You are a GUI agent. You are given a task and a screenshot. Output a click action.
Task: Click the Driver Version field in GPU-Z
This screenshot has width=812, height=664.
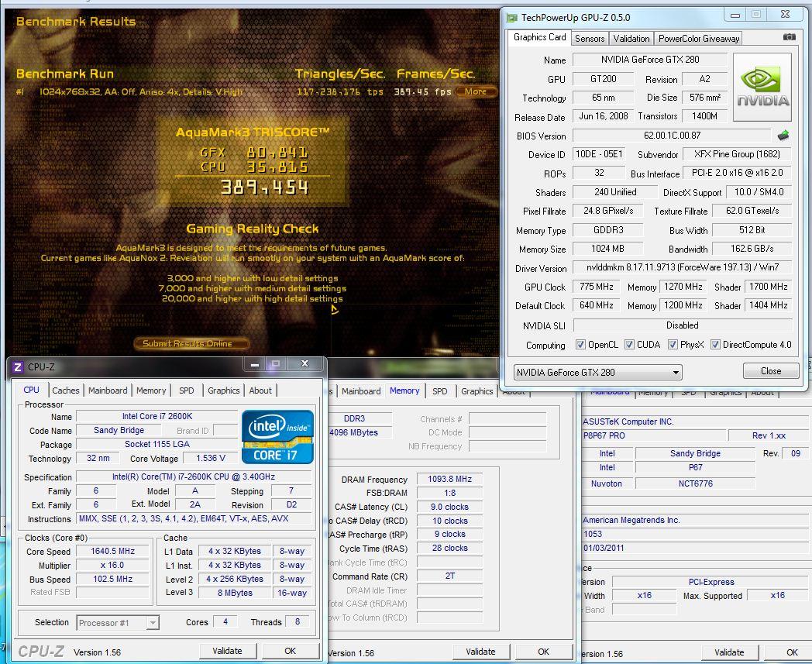[683, 268]
